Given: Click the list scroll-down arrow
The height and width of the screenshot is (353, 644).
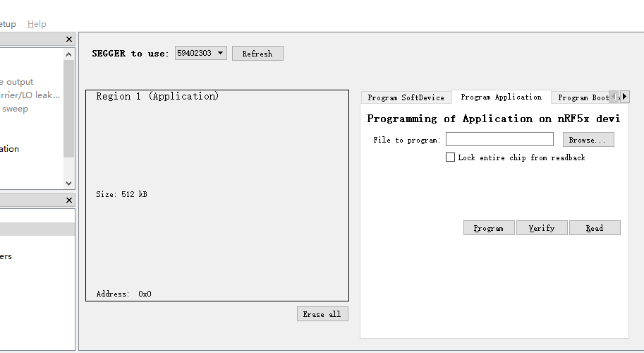Looking at the screenshot, I should pos(68,183).
